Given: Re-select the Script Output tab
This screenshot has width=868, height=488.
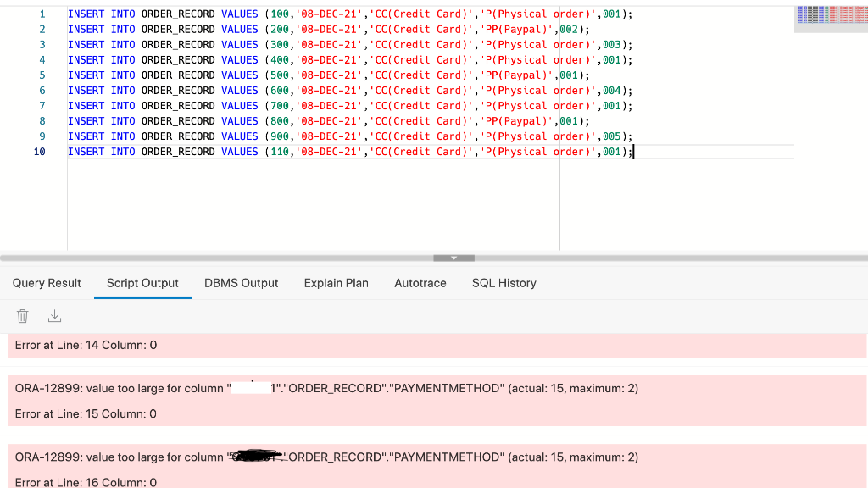Looking at the screenshot, I should tap(142, 283).
